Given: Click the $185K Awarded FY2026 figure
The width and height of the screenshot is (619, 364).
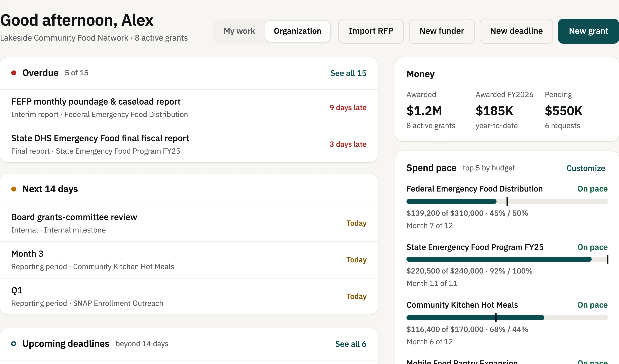Looking at the screenshot, I should 494,111.
